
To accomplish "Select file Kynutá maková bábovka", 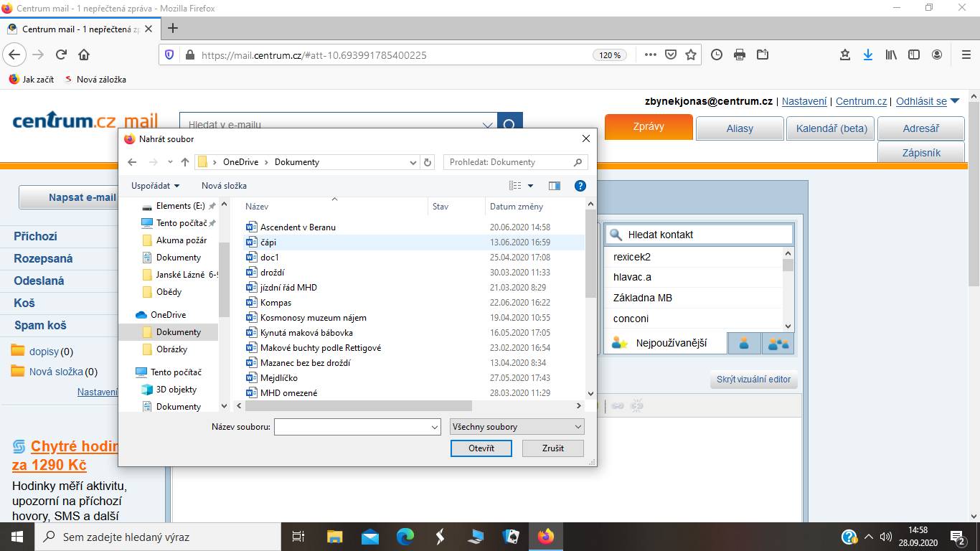I will (x=306, y=333).
